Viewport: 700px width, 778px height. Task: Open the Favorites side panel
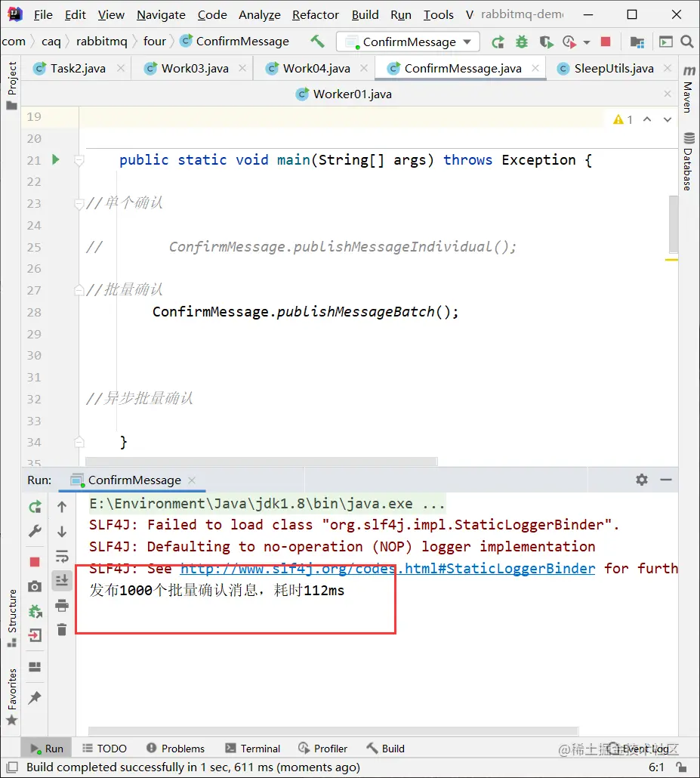11,696
